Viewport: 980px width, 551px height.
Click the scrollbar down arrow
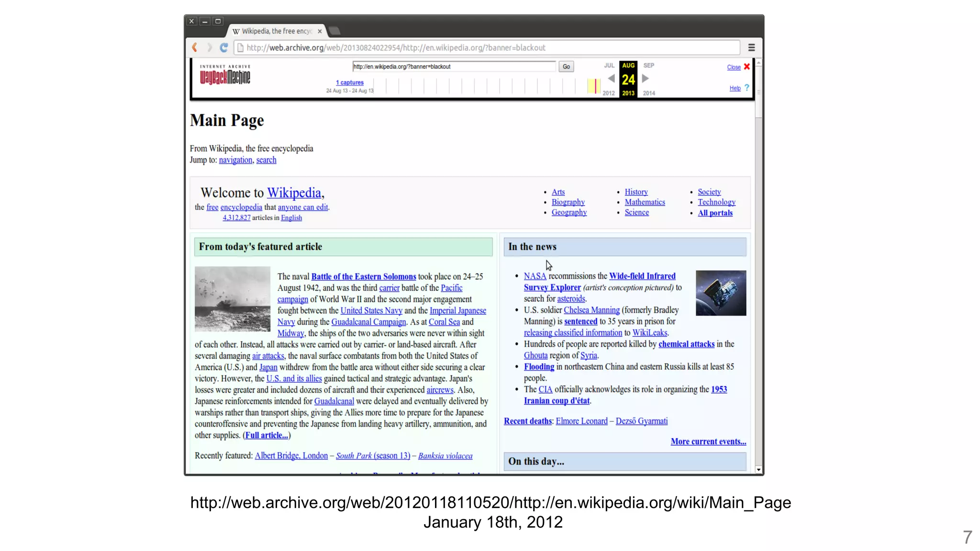pos(758,470)
